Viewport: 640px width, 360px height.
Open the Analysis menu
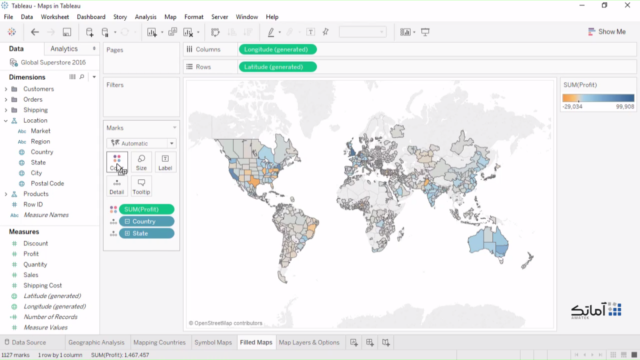(x=146, y=17)
